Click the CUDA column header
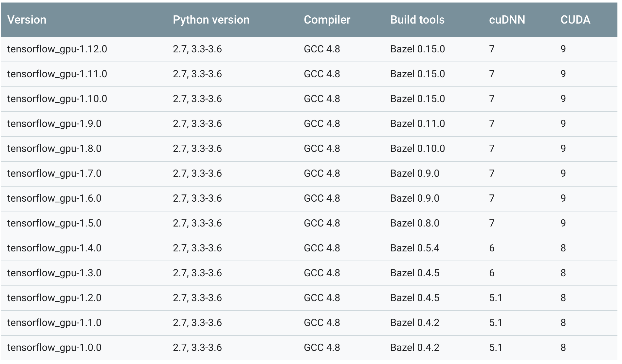The height and width of the screenshot is (364, 622). pos(575,20)
